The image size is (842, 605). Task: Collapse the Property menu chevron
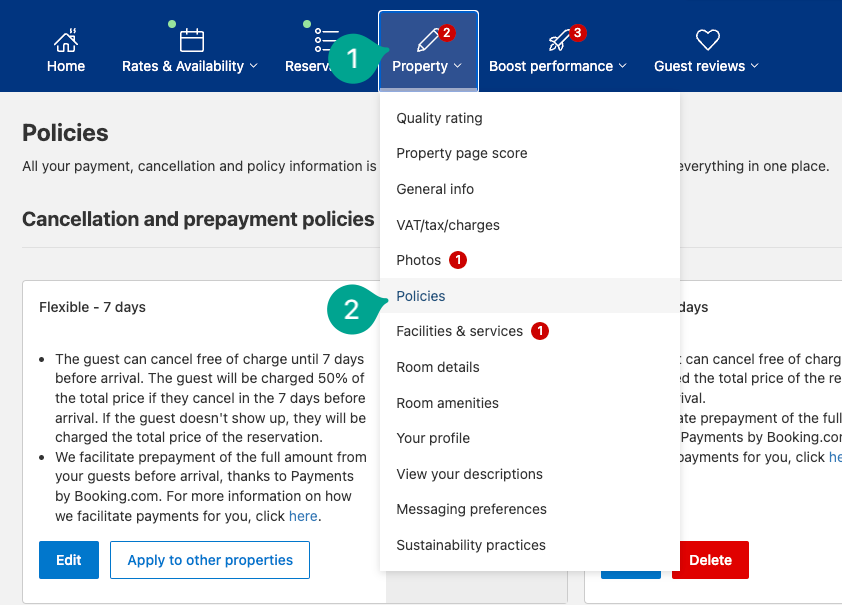point(458,66)
